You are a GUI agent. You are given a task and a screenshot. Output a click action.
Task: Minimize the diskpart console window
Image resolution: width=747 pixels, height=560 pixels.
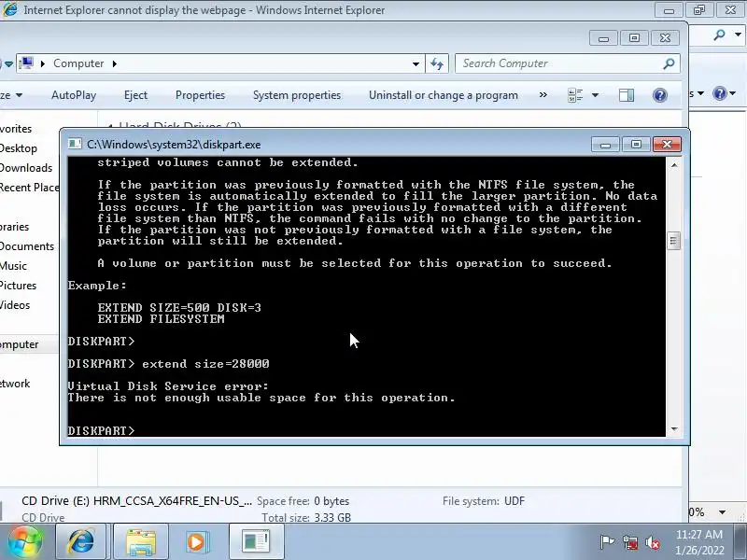[x=605, y=145]
